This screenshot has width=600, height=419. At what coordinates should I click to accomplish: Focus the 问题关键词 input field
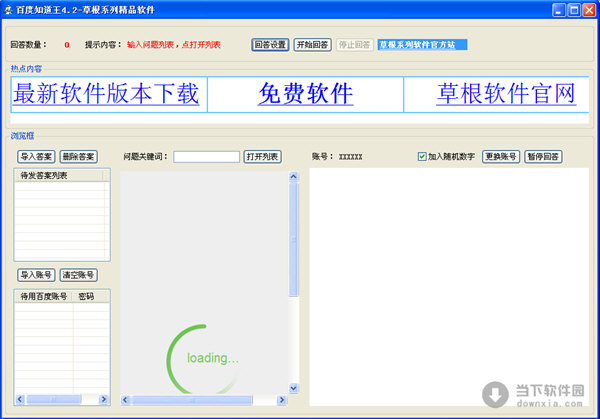(x=206, y=157)
